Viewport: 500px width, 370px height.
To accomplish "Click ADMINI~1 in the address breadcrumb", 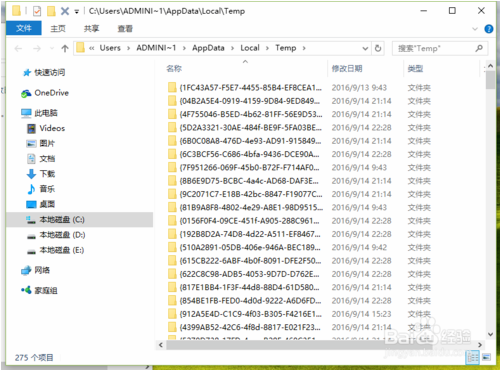I will point(156,48).
